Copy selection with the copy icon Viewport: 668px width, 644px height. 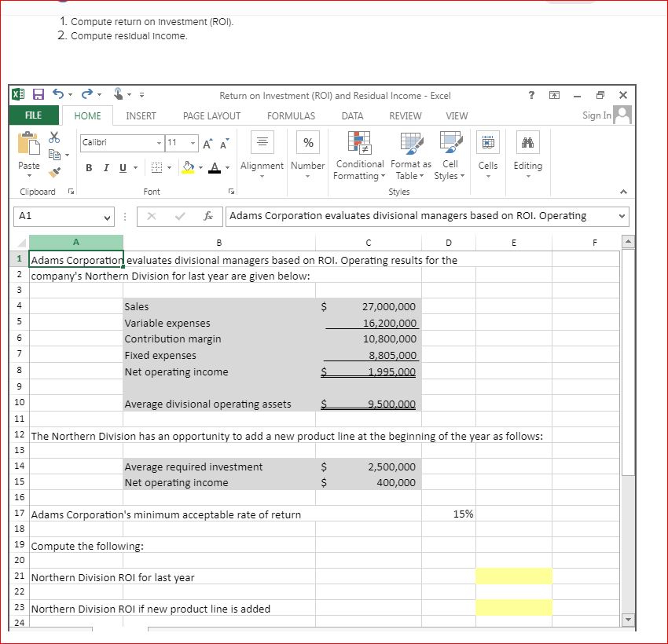[x=54, y=154]
